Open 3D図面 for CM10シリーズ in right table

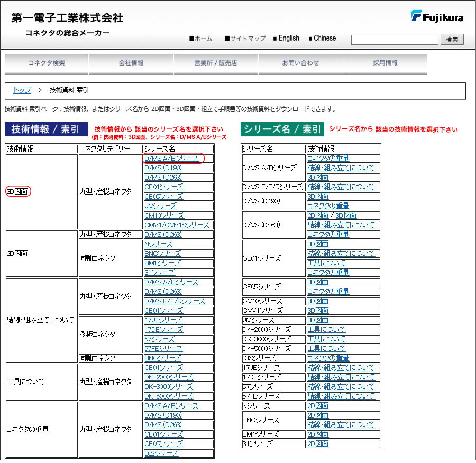tap(318, 301)
